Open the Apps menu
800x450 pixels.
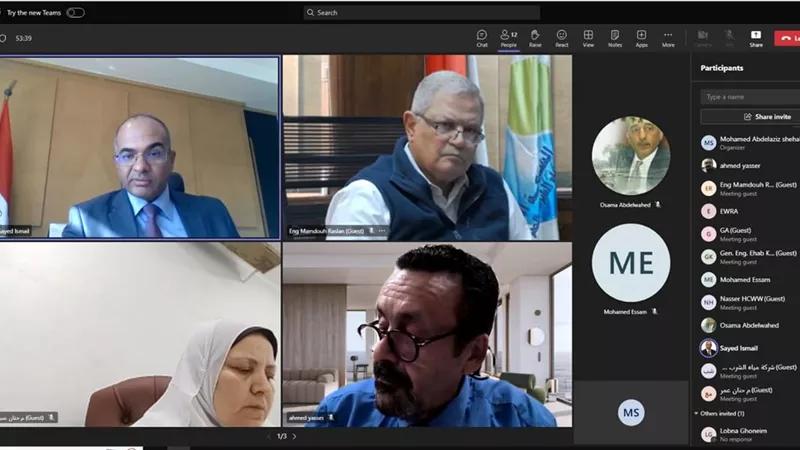pos(641,38)
